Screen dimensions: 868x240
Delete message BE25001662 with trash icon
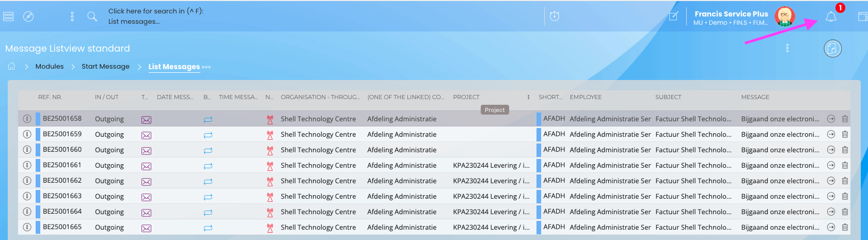click(845, 181)
